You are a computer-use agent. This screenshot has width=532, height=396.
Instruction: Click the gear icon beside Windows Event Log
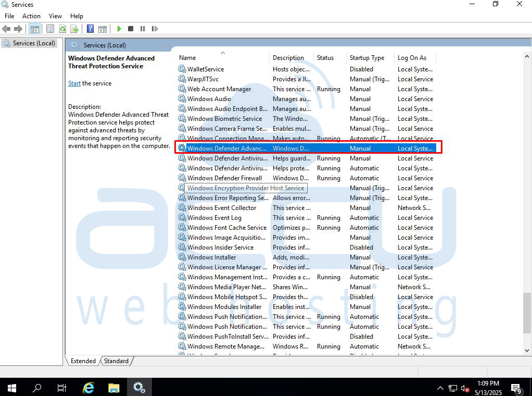pos(182,218)
